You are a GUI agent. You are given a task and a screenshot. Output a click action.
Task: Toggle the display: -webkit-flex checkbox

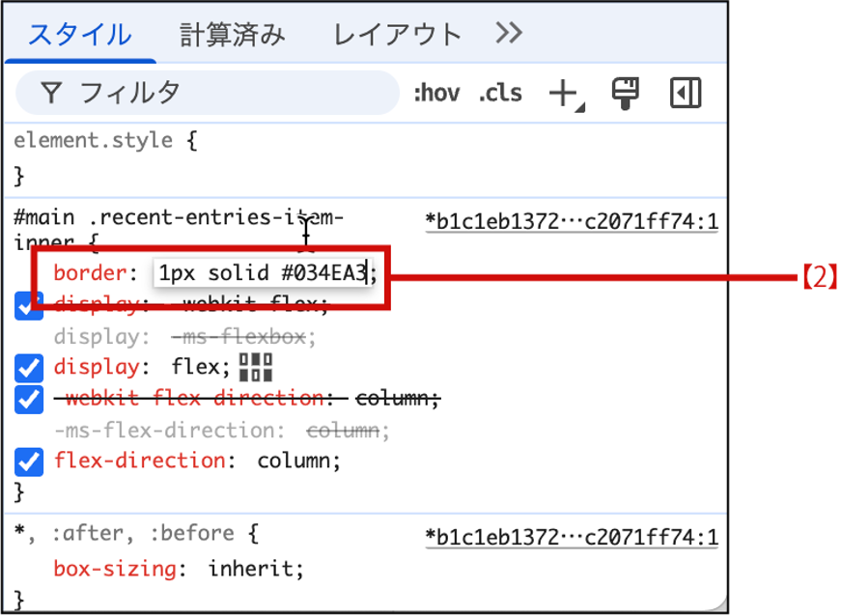[x=28, y=306]
